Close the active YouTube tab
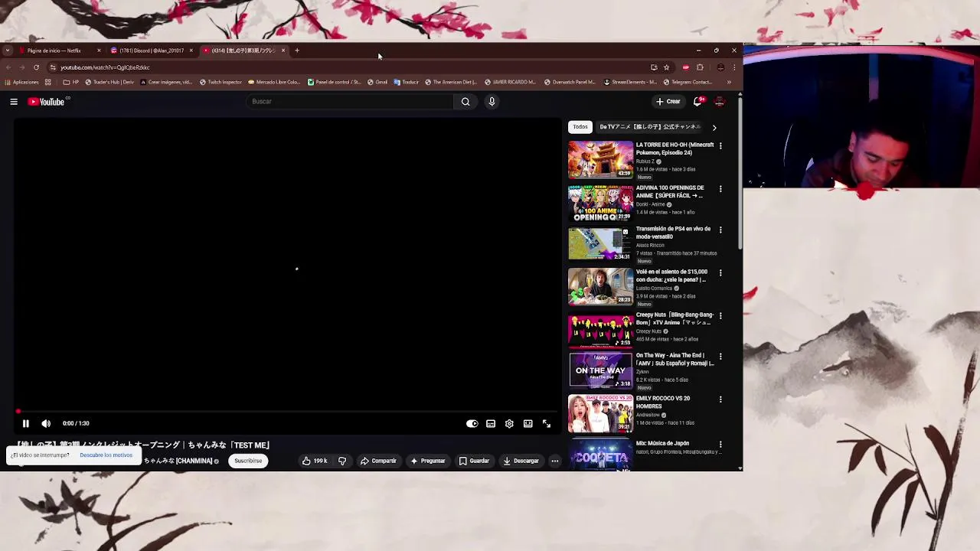This screenshot has width=980, height=551. pyautogui.click(x=283, y=51)
